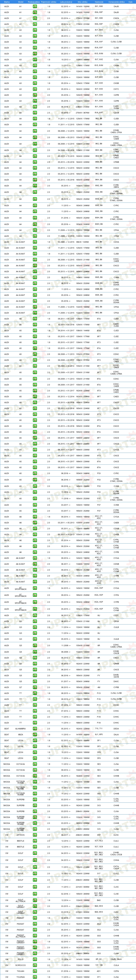The width and height of the screenshot is (136, 980).
Task: Select the TIGUAN model cell
Action: point(21,971)
